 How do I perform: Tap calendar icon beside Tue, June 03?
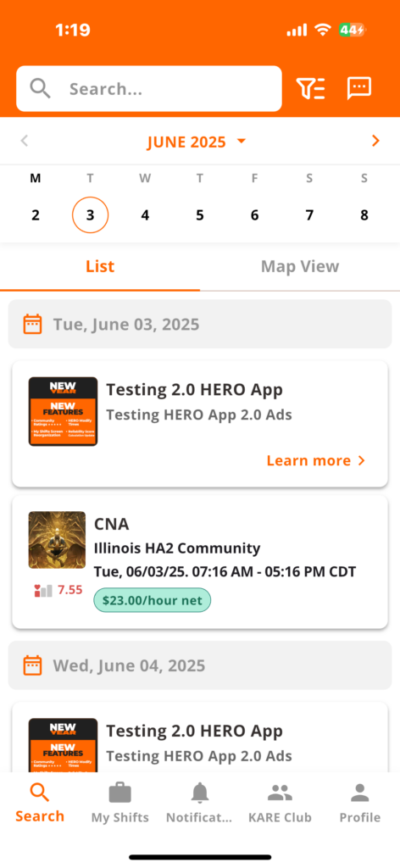point(33,324)
